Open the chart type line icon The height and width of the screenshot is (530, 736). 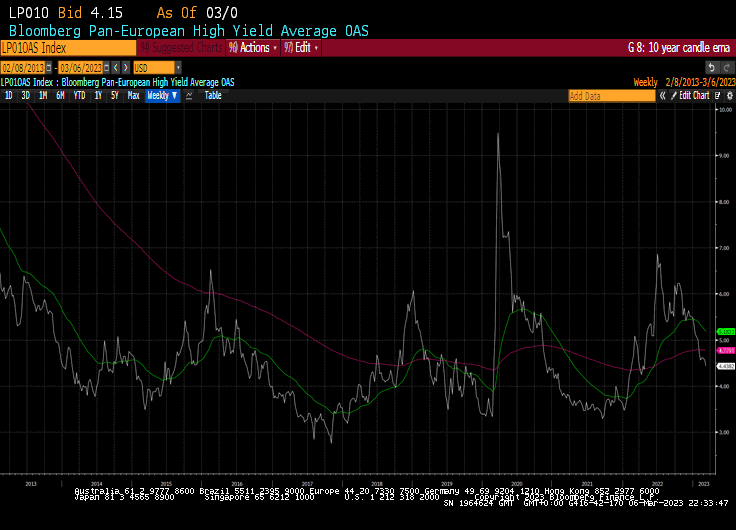[x=189, y=96]
